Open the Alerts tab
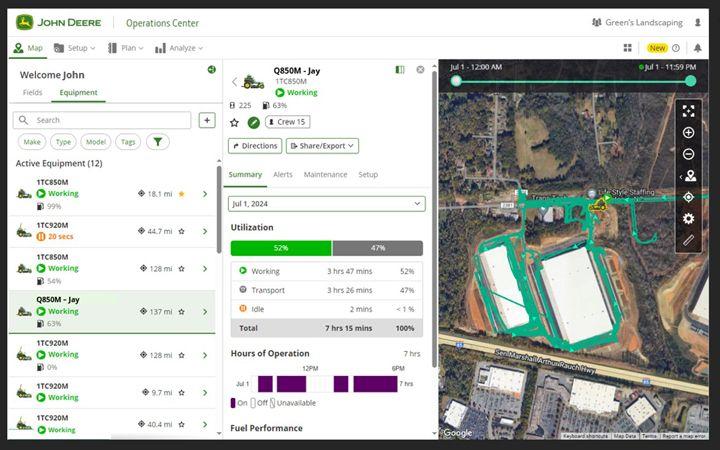The width and height of the screenshot is (720, 450). coord(283,174)
